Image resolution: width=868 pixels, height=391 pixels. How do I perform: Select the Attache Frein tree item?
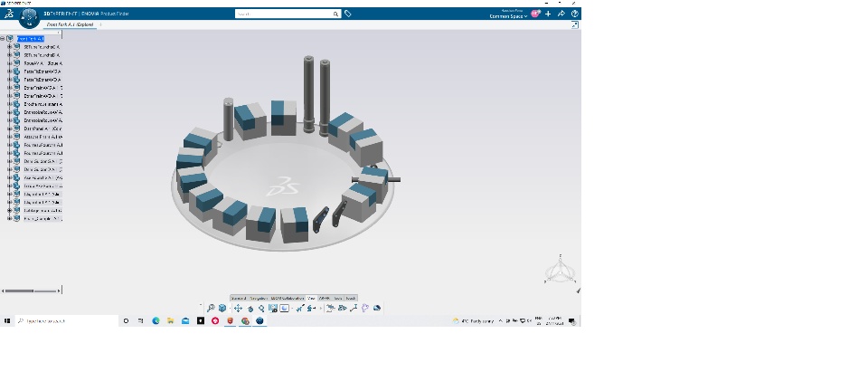pyautogui.click(x=42, y=137)
